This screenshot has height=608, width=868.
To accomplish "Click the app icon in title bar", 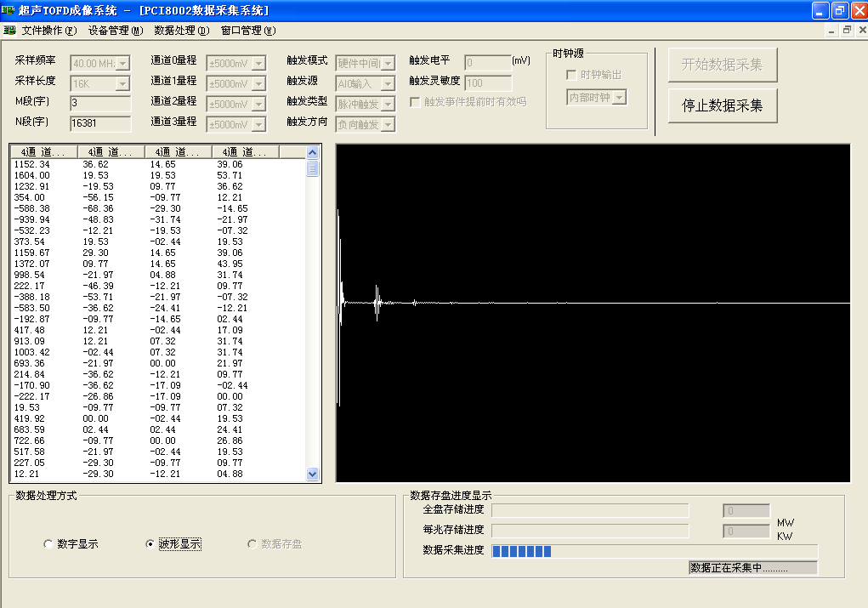I will (x=9, y=10).
